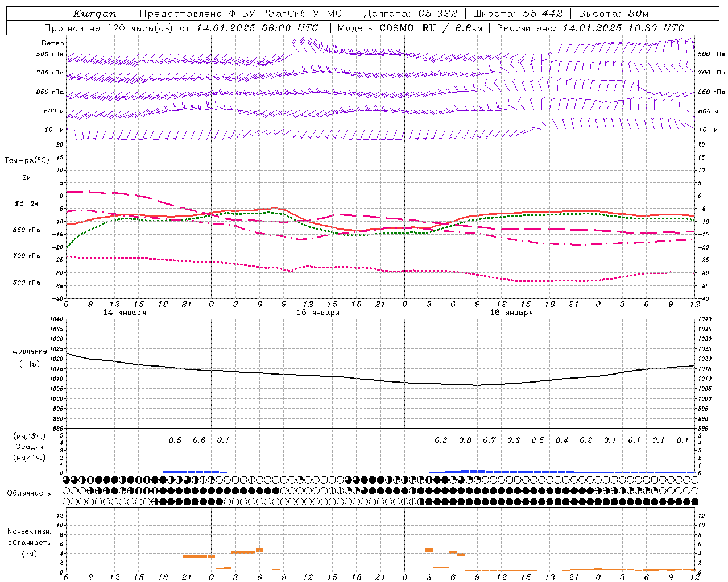
Task: Click the "Давление" pressure label
Action: (x=30, y=351)
